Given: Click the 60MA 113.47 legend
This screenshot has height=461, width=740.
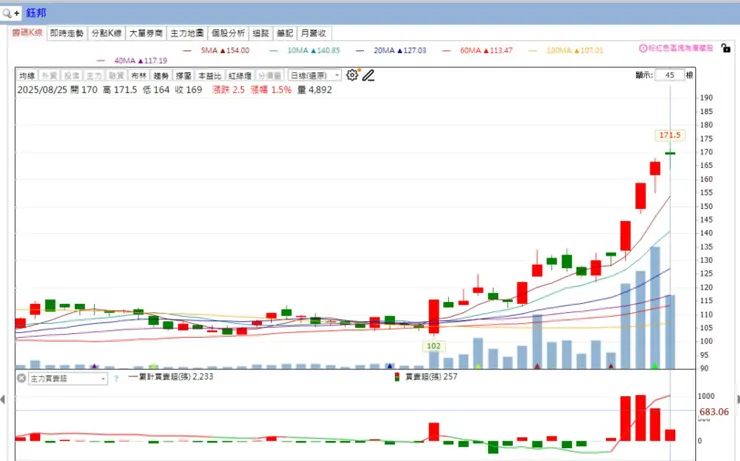Looking at the screenshot, I should tap(478, 50).
